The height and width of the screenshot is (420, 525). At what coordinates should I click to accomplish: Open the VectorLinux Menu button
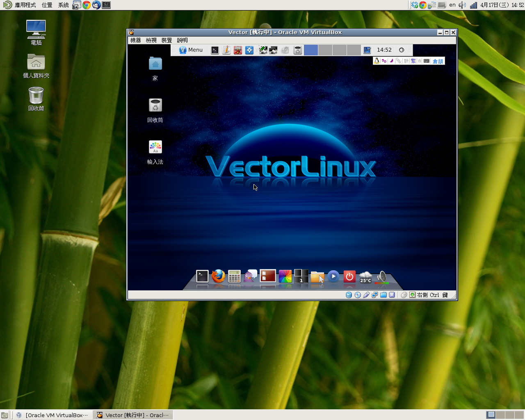pos(191,50)
